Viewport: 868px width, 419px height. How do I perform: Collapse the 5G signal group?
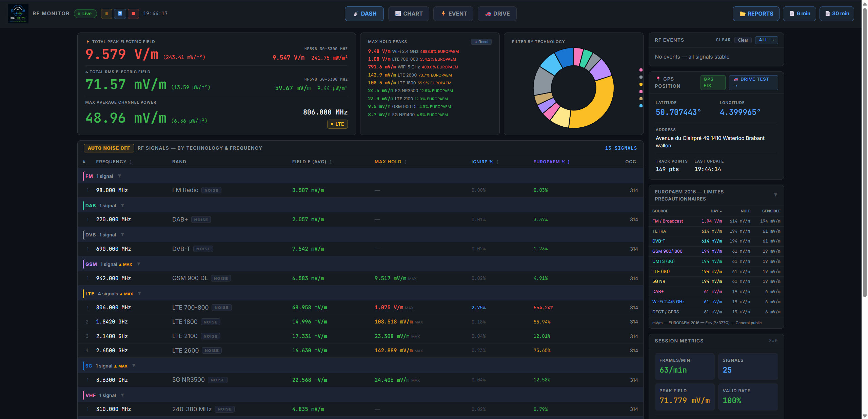[x=134, y=366]
